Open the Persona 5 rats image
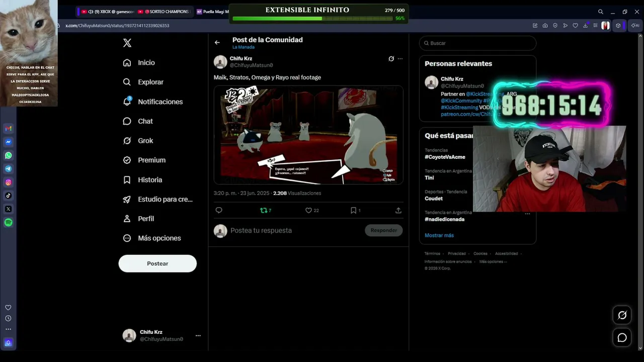The image size is (644, 362). click(x=308, y=135)
